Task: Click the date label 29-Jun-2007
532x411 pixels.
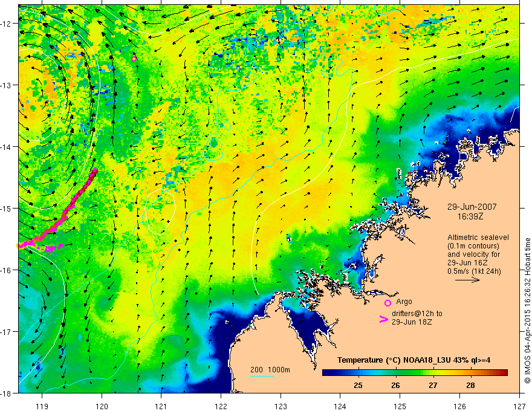Action: tap(472, 207)
